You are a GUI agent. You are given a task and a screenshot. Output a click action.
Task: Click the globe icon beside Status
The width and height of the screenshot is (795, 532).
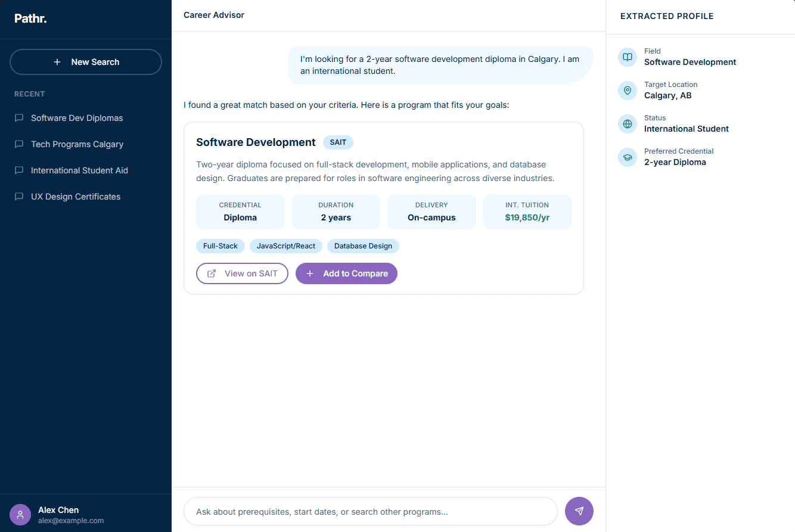click(x=628, y=124)
